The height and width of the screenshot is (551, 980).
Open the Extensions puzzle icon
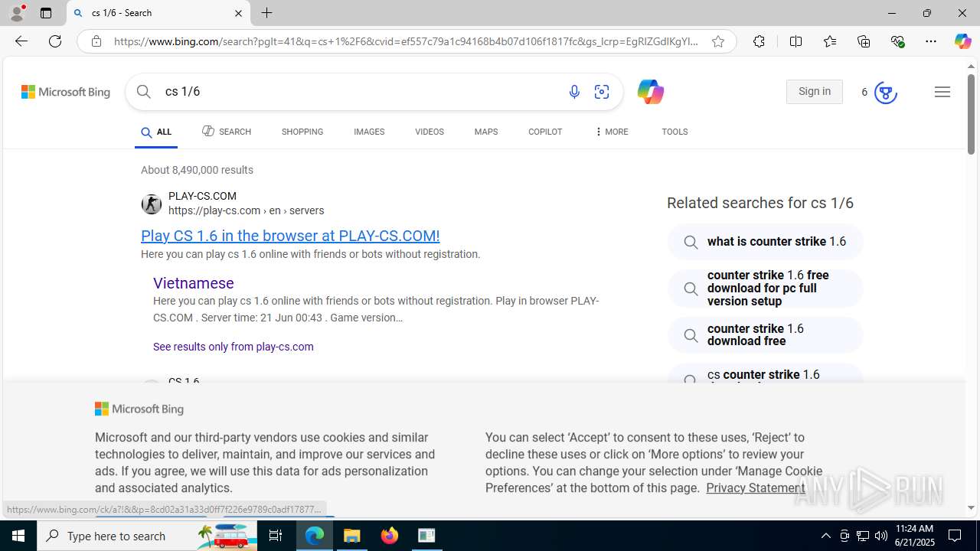point(759,41)
